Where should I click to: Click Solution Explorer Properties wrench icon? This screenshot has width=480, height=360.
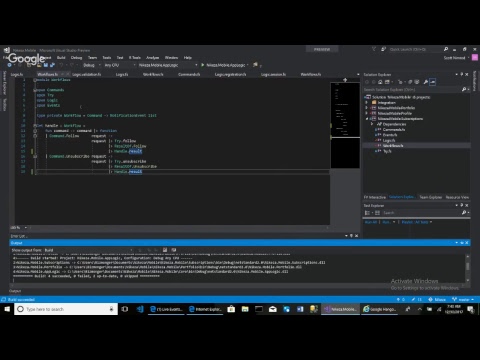click(x=426, y=82)
